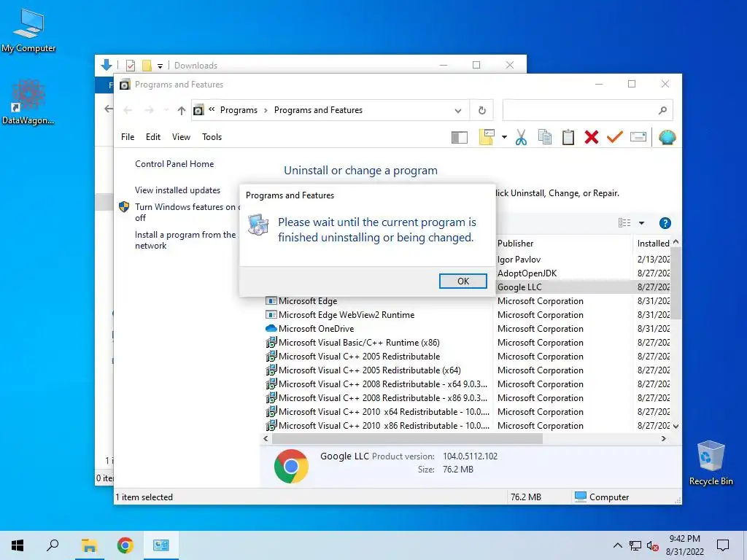Click the Move To folder toolbar icon
The image size is (747, 560).
pos(487,138)
